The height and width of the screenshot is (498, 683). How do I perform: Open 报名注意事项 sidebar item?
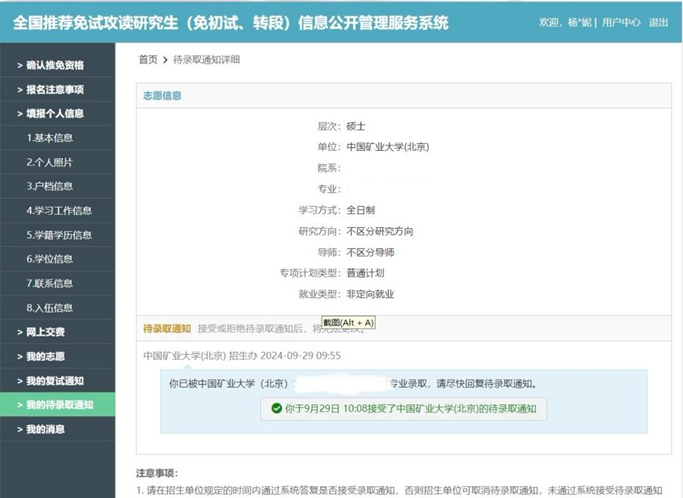point(57,89)
